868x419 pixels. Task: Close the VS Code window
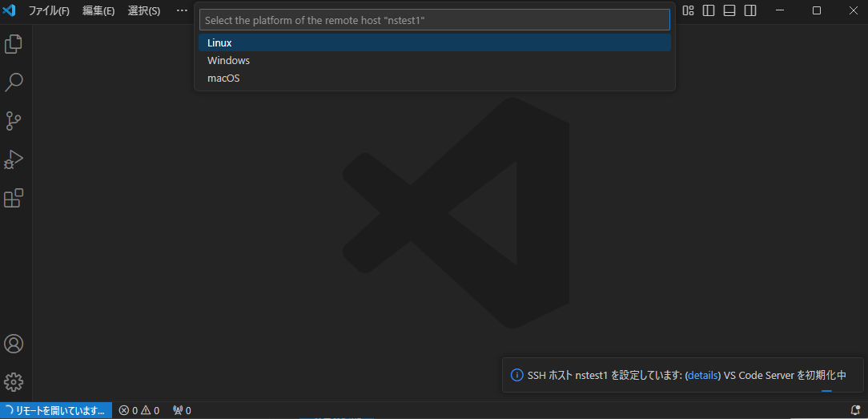853,10
